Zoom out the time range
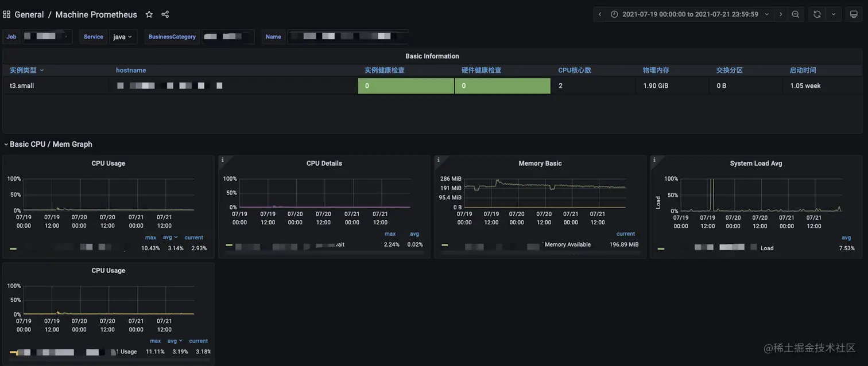This screenshot has height=366, width=868. click(796, 14)
